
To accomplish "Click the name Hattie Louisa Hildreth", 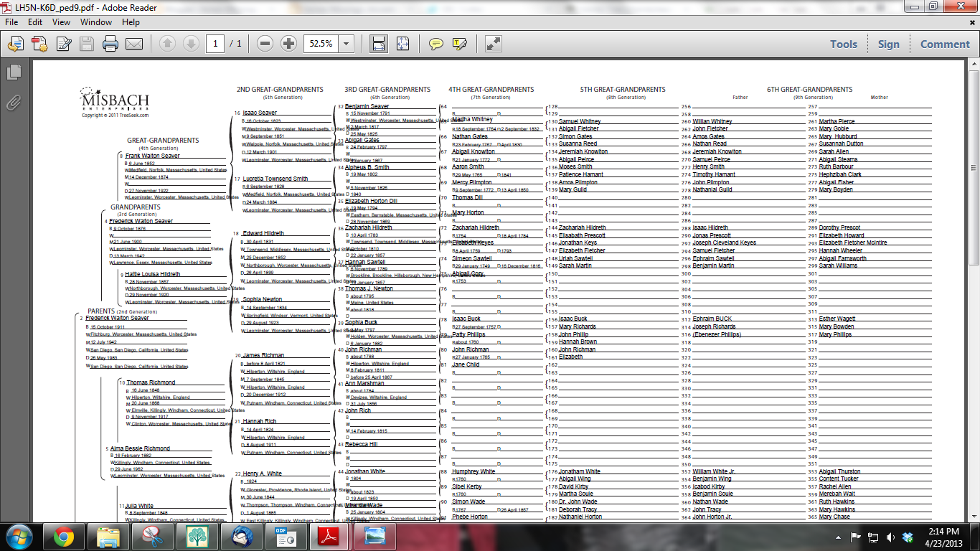I will coord(153,274).
